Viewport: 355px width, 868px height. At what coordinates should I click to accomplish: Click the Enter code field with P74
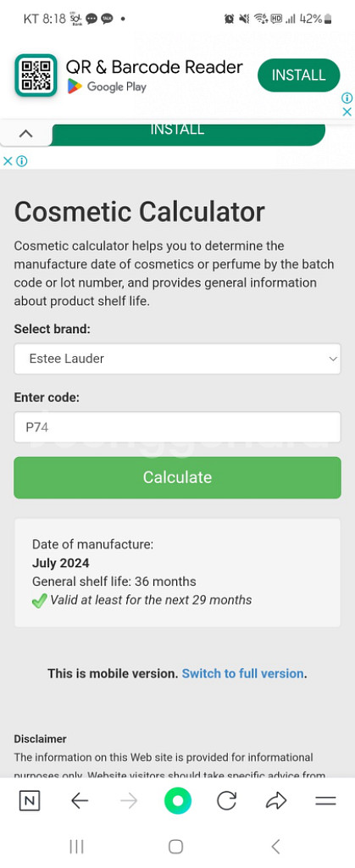click(178, 427)
